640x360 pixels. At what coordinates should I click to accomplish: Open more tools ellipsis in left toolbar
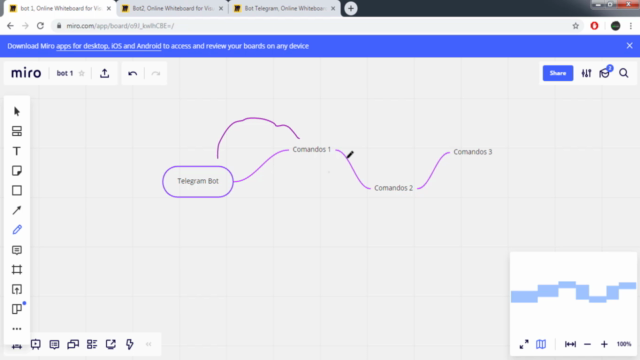point(17,329)
